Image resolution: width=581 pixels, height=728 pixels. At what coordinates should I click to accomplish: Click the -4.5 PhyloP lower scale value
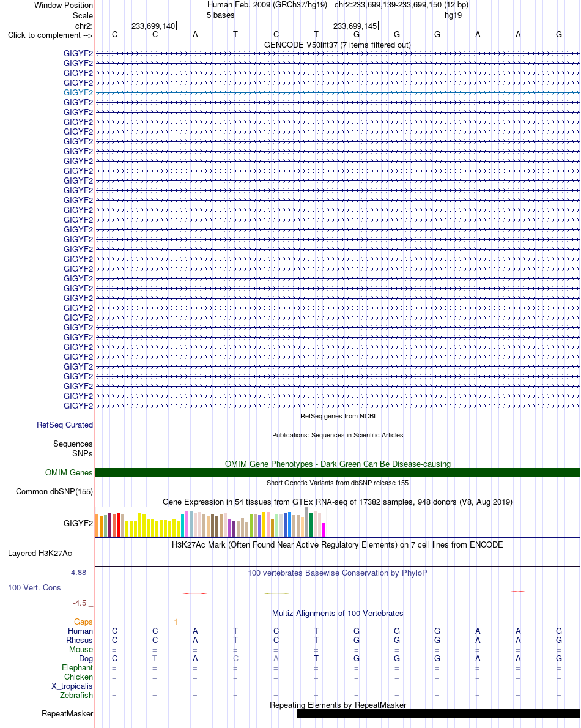click(x=80, y=603)
